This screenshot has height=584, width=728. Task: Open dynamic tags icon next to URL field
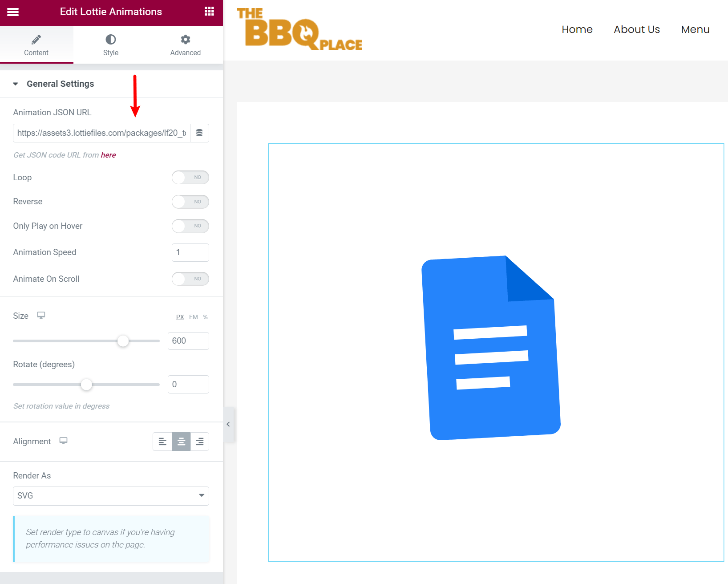click(x=199, y=133)
